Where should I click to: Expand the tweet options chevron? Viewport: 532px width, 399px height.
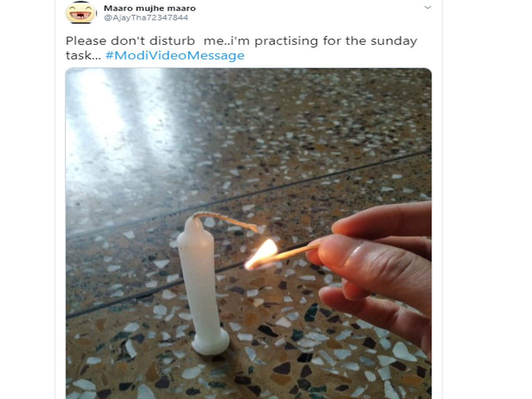coord(427,8)
